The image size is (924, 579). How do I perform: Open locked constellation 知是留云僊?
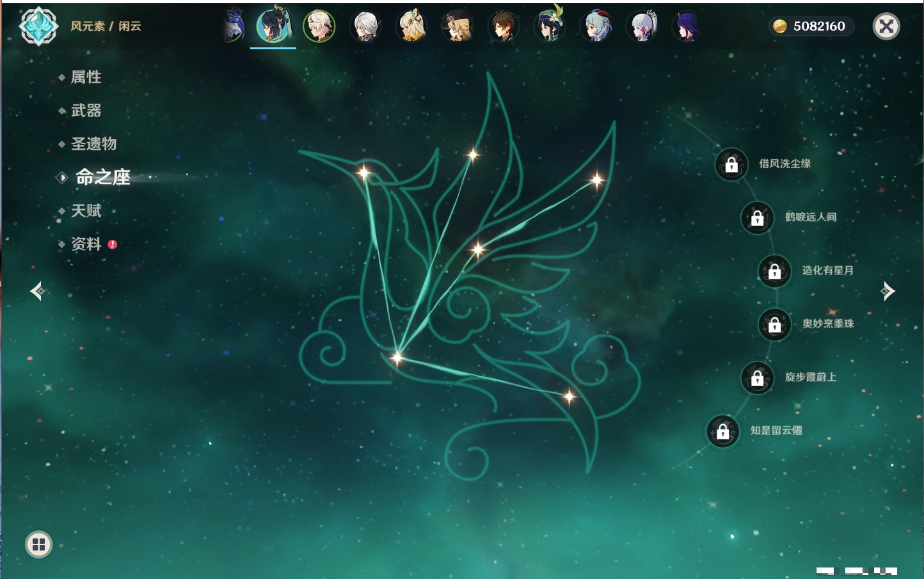click(x=723, y=431)
